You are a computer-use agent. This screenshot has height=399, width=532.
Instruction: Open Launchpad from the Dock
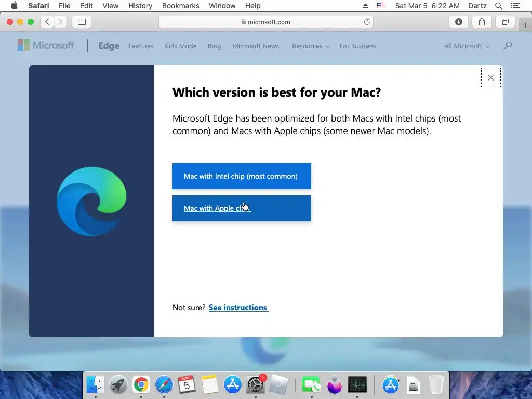(118, 384)
